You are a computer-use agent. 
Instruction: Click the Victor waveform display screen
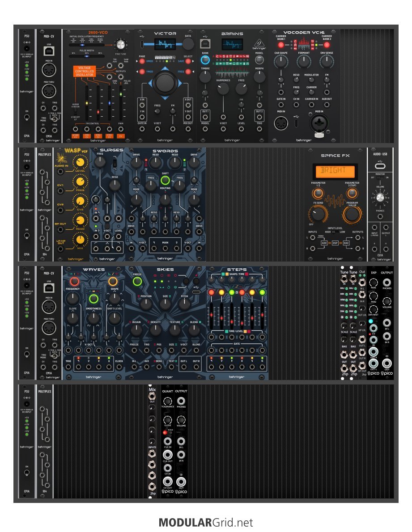coord(165,44)
